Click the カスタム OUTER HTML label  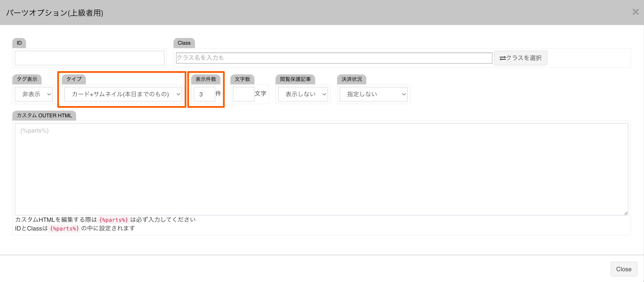click(x=44, y=116)
